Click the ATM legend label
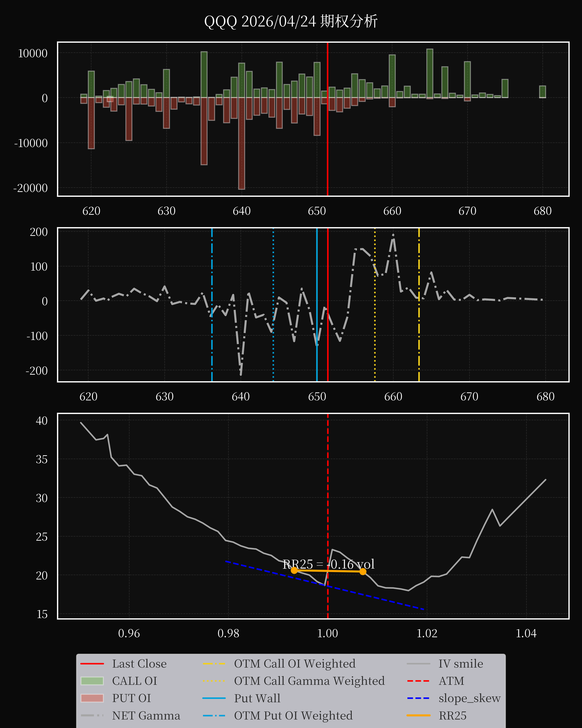The image size is (582, 728). 452,681
